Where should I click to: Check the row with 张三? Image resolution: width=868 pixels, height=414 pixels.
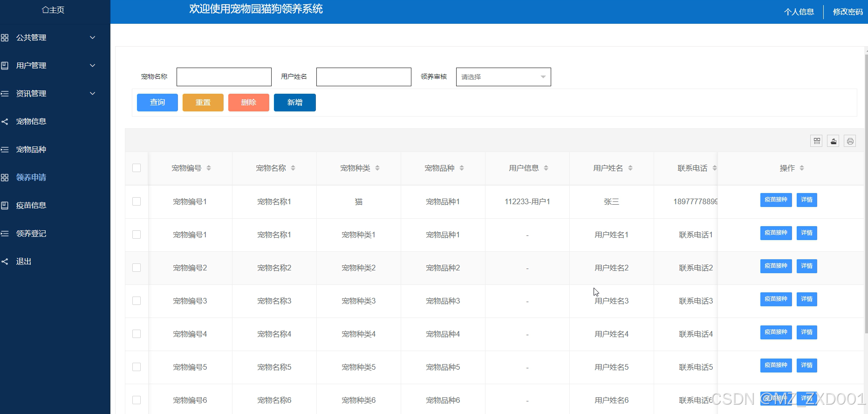137,201
